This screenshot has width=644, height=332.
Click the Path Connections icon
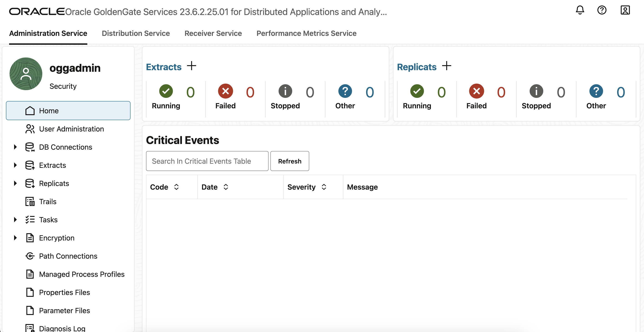coord(30,256)
